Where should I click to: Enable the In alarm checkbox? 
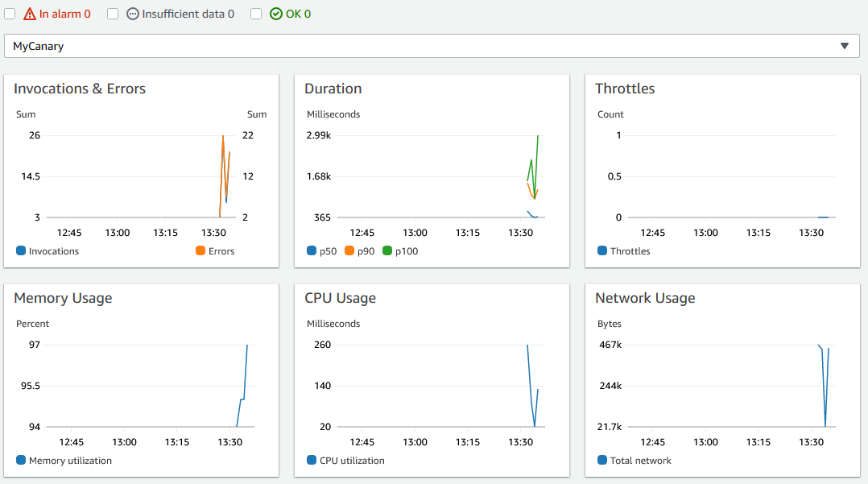tap(9, 13)
